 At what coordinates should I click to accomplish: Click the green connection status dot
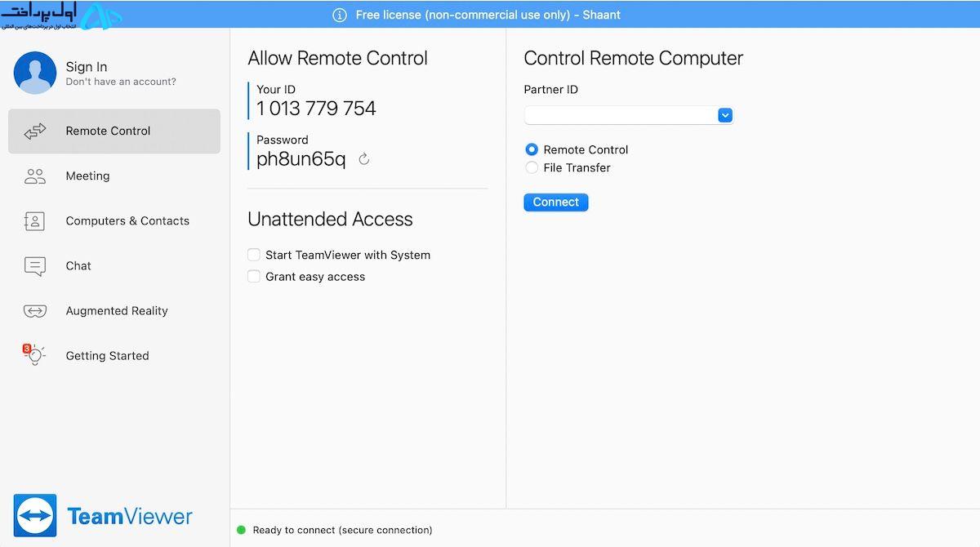(x=241, y=531)
